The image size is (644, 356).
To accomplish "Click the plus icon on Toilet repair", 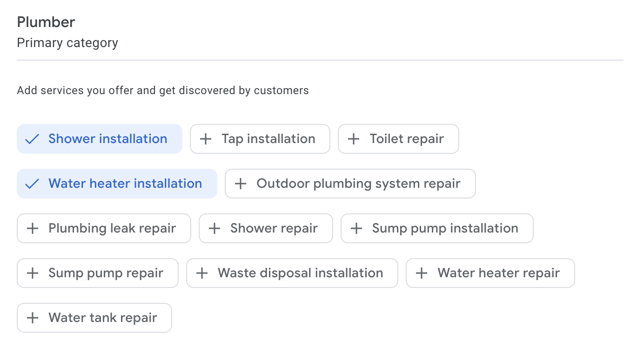I will 354,139.
